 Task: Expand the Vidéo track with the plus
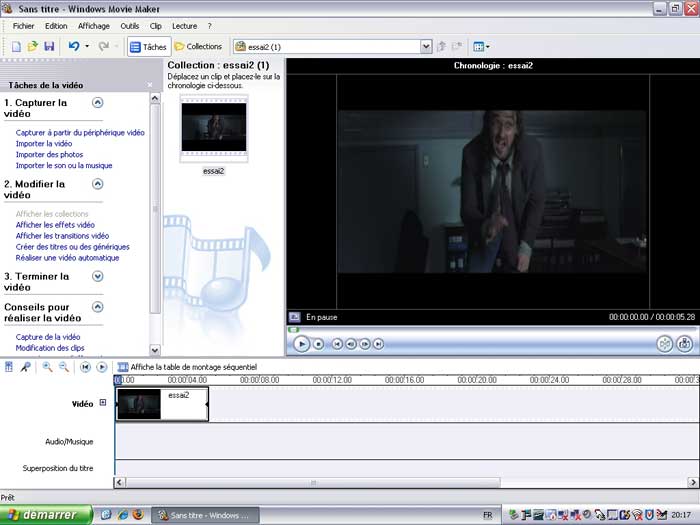103,403
